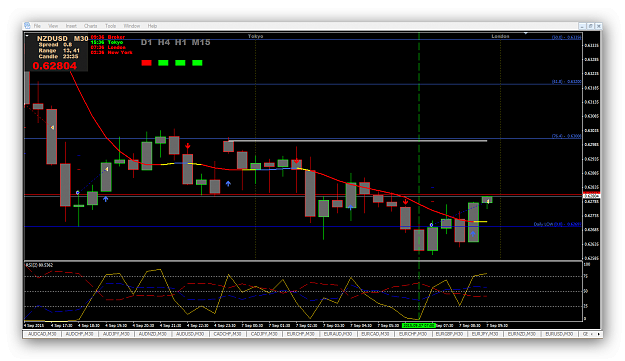Click the London session marker at chart top

pos(500,36)
